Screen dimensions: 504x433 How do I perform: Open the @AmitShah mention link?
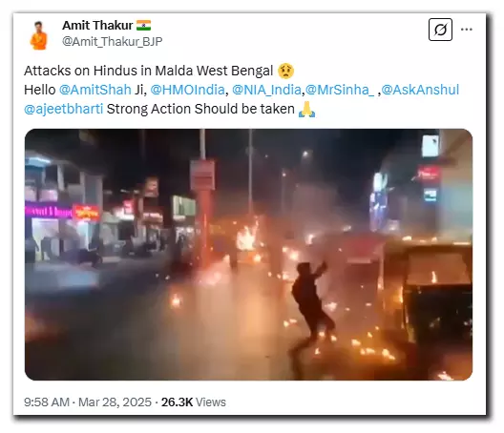tap(95, 90)
